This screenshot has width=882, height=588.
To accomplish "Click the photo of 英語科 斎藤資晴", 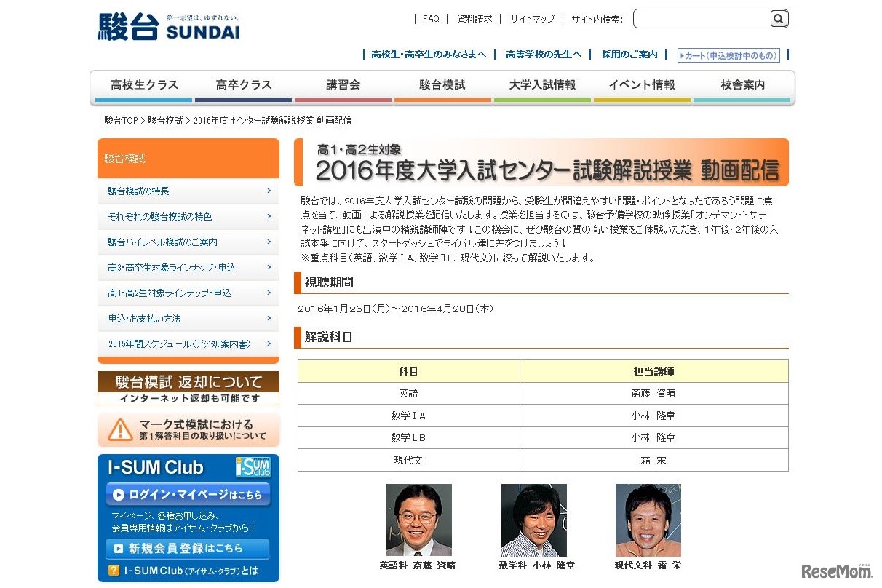I will point(420,520).
